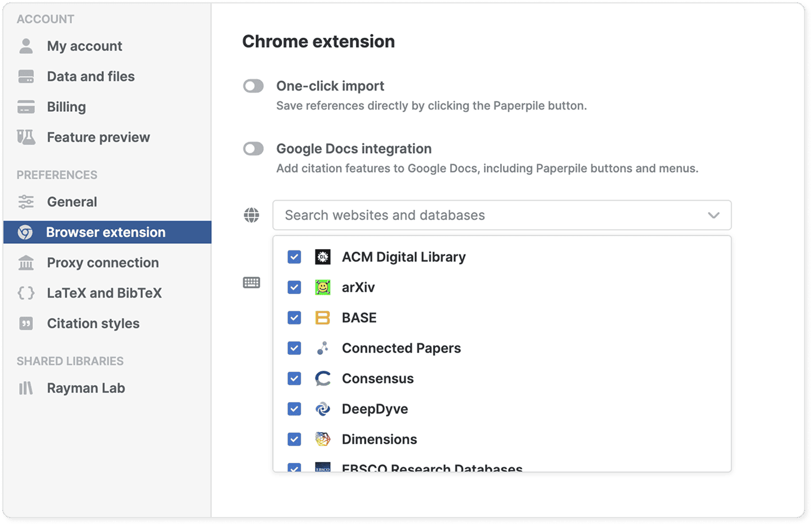This screenshot has width=812, height=525.
Task: Click the BASE label
Action: 360,318
